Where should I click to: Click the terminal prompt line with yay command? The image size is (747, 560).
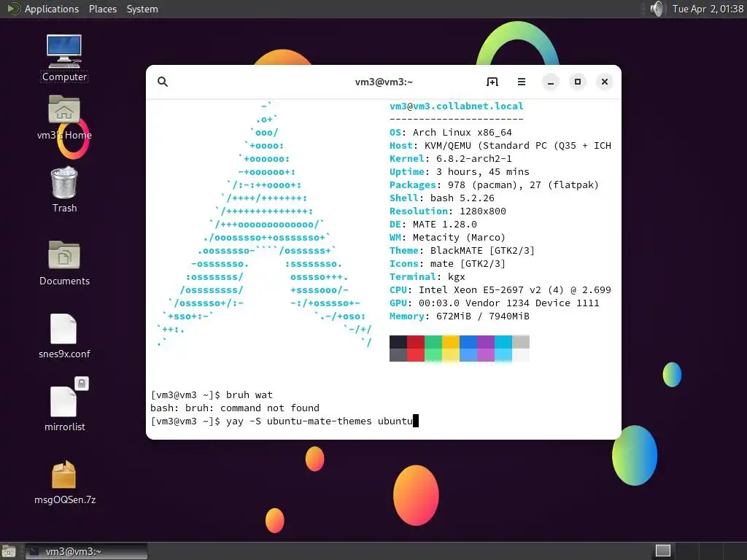[285, 421]
